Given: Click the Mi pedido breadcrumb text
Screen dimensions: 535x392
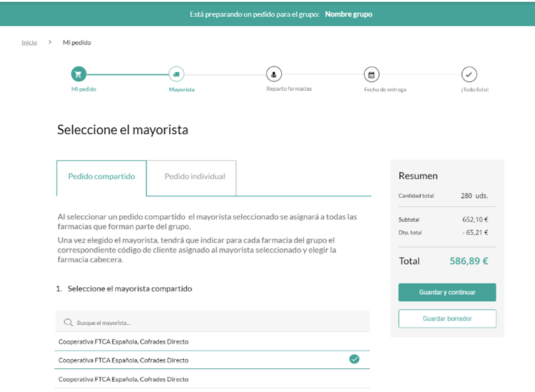Looking at the screenshot, I should tap(77, 42).
